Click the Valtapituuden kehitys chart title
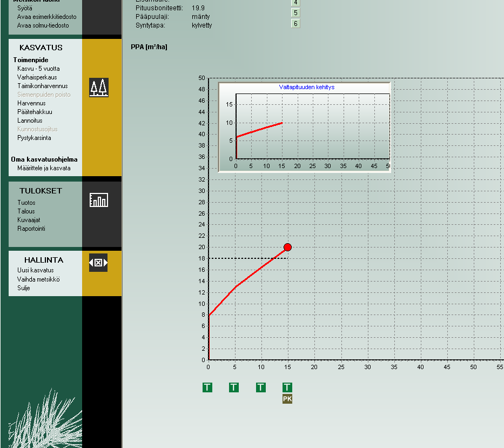The image size is (504, 448). click(x=307, y=87)
